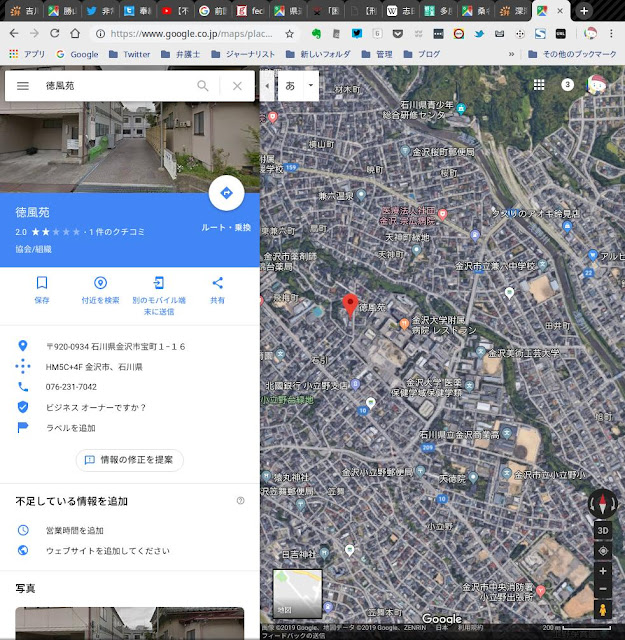Viewport: 625px width, 640px height.
Task: Open new browser tab
Action: coord(584,11)
